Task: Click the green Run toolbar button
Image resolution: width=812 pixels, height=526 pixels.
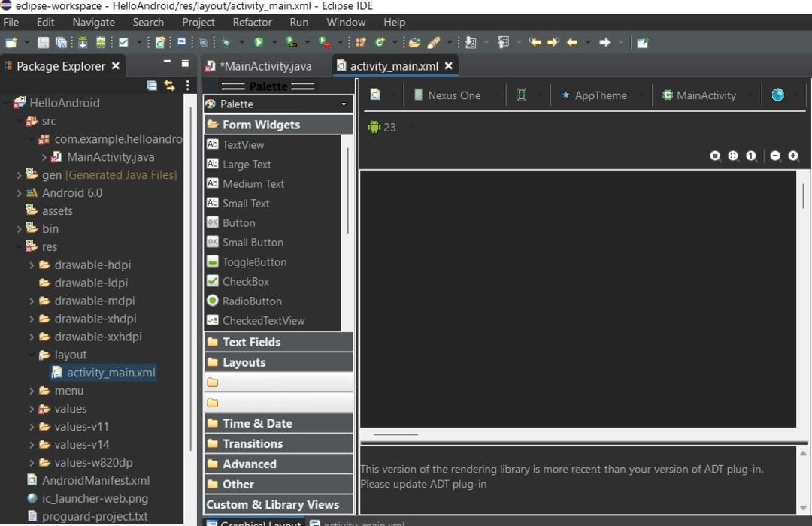Action: [x=259, y=42]
